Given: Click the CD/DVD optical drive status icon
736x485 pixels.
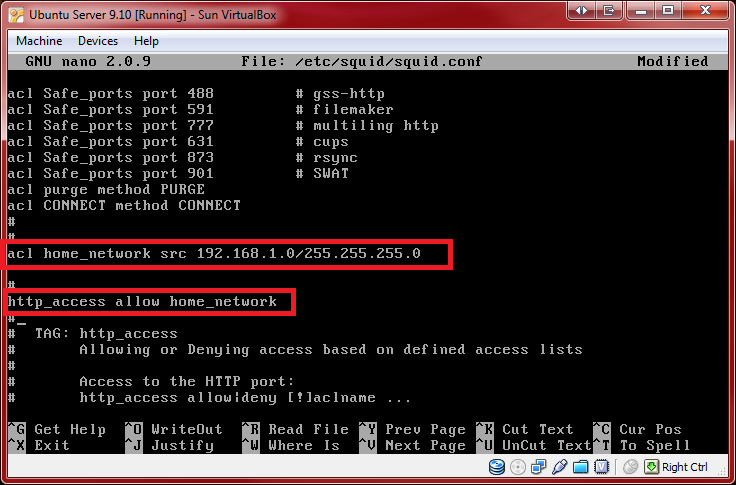Looking at the screenshot, I should point(518,467).
